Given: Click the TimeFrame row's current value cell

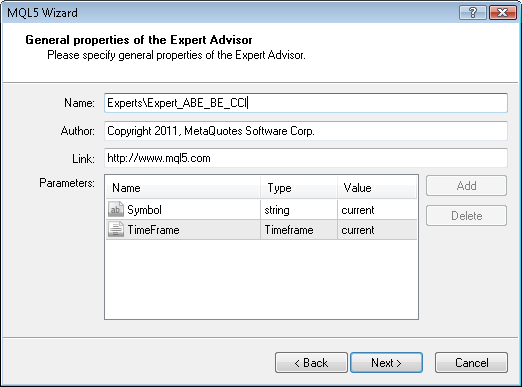Looking at the screenshot, I should coord(377,230).
